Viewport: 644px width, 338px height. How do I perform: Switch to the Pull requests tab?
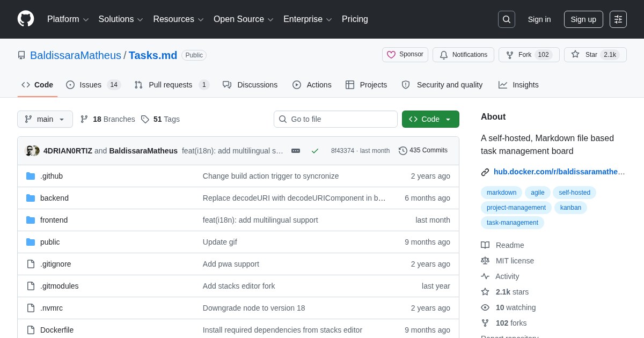pos(172,85)
